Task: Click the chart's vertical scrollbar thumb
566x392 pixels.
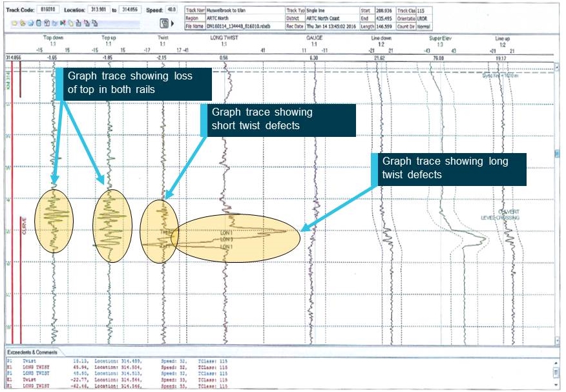Action: coord(557,154)
